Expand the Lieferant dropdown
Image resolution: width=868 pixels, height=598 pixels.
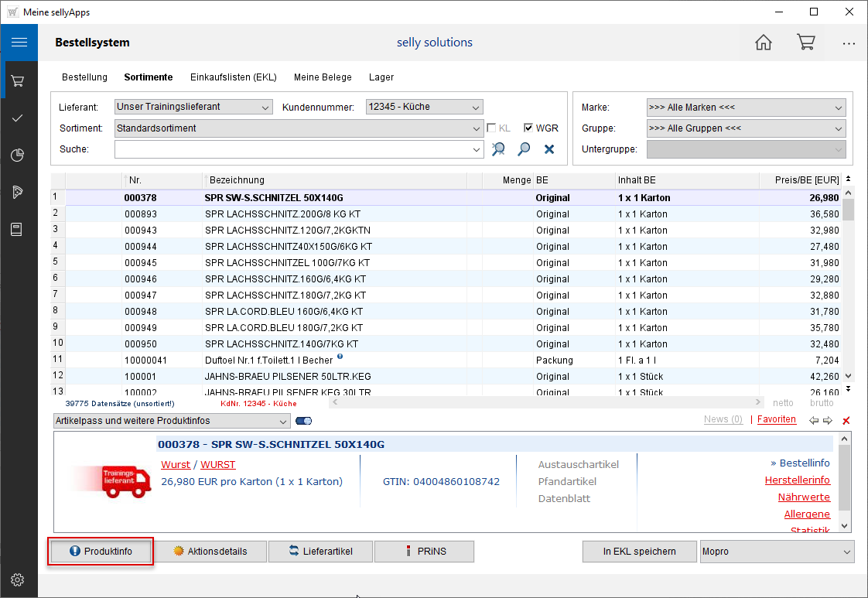click(265, 107)
